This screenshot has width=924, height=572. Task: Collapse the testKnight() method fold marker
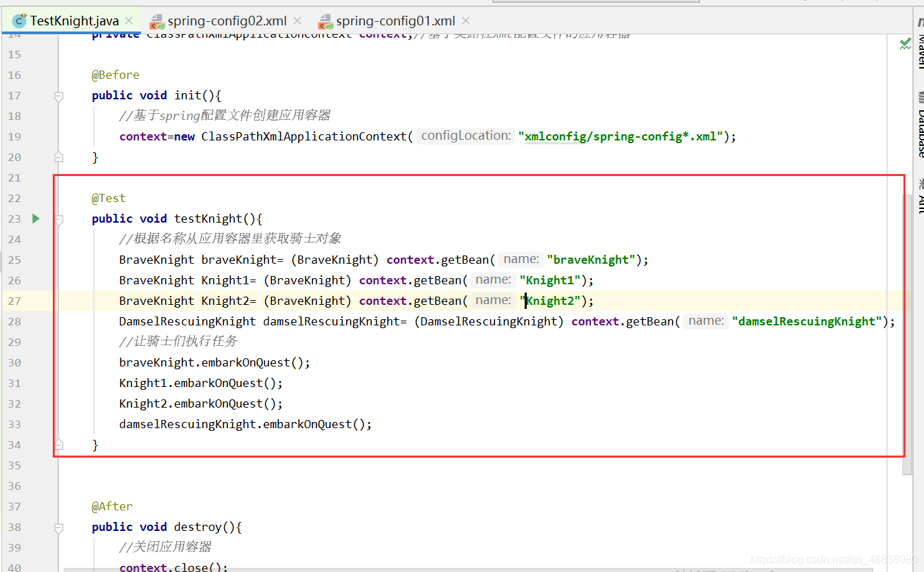(x=59, y=220)
